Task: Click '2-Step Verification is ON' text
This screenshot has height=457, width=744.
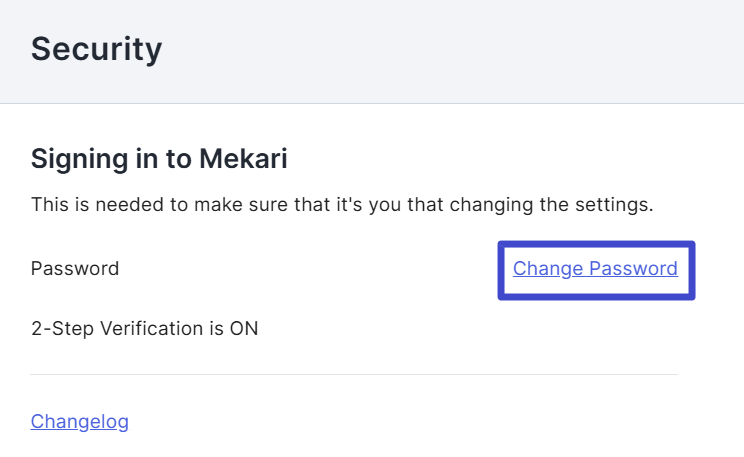Action: [145, 327]
